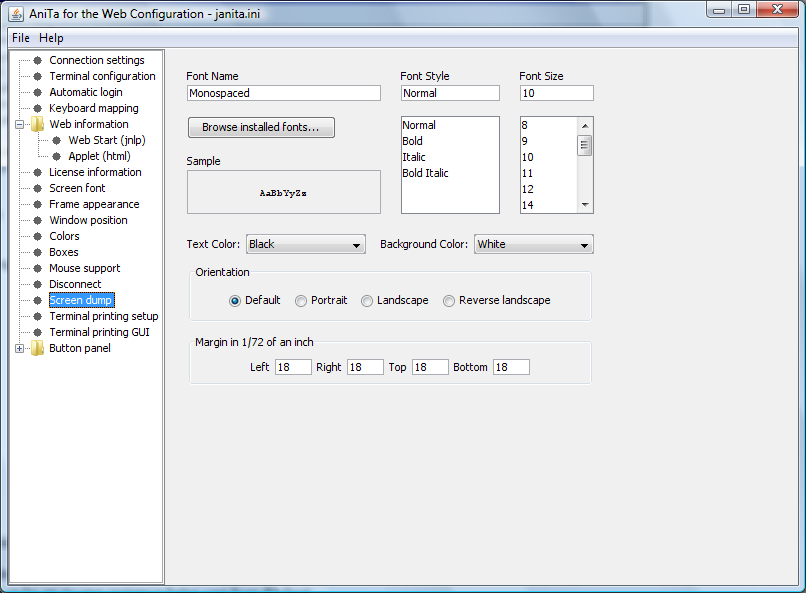Select the Landscape orientation radio button
This screenshot has width=806, height=593.
pyautogui.click(x=367, y=301)
